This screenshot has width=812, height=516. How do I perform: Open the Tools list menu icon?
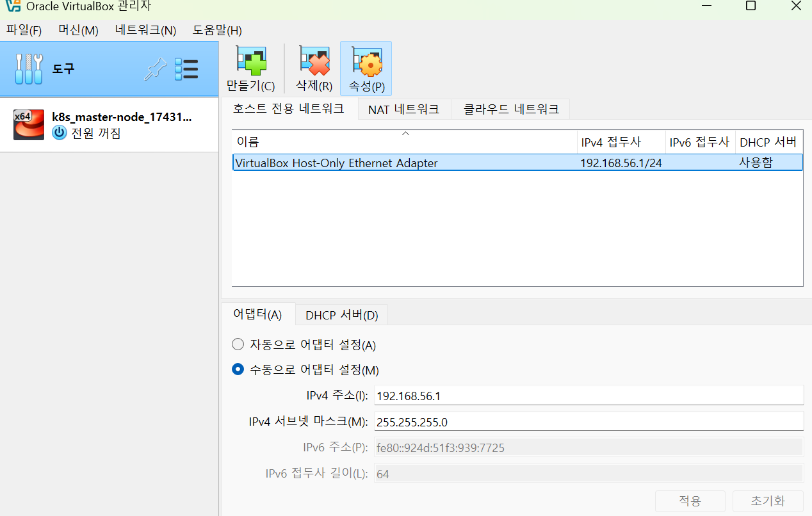click(186, 69)
